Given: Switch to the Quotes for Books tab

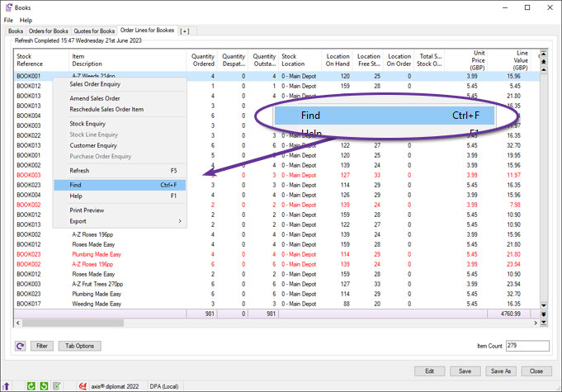Looking at the screenshot, I should pos(95,31).
